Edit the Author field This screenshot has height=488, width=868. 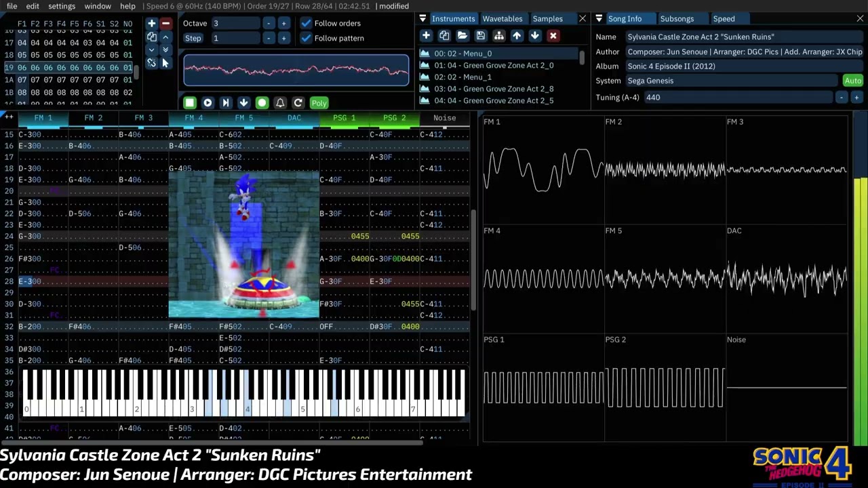[x=745, y=52]
